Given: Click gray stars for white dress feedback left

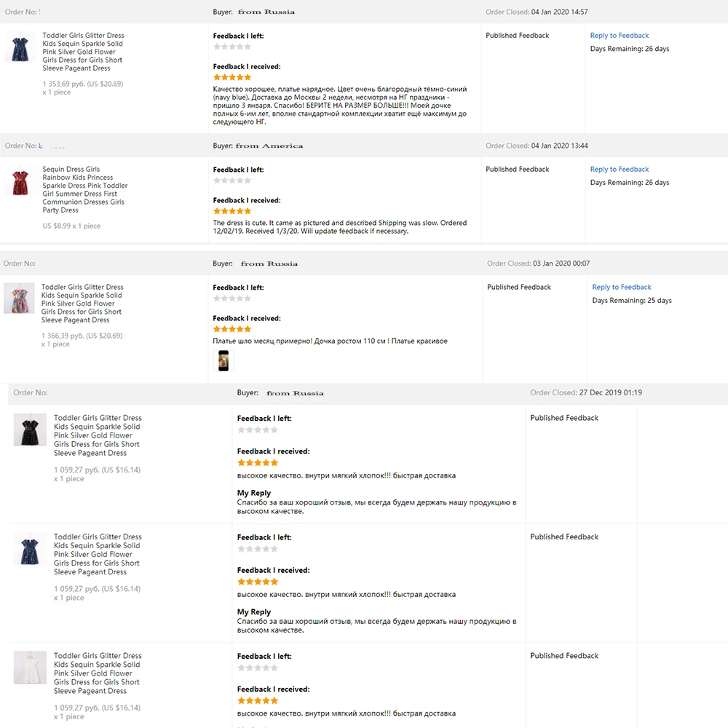Looking at the screenshot, I should [x=258, y=668].
